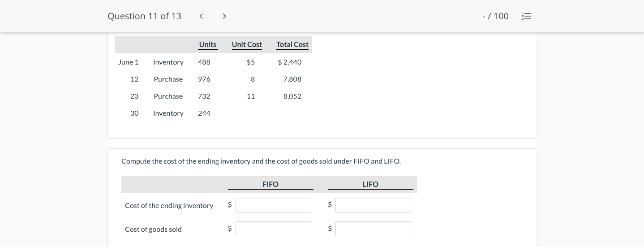The height and width of the screenshot is (247, 644).
Task: Click the "Question 11 of 13" title
Action: coord(144,16)
